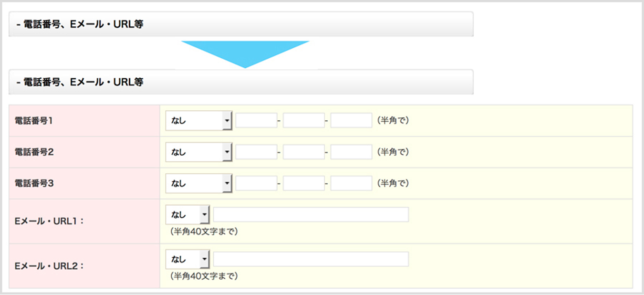Click last number field of 電話番号3
The image size is (644, 295).
click(x=351, y=183)
